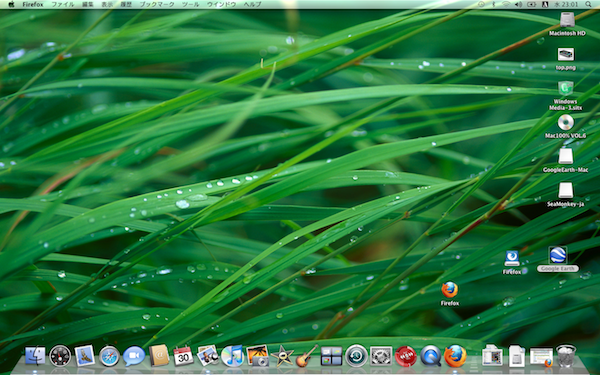Show battery status menu
The height and width of the screenshot is (375, 600).
pyautogui.click(x=532, y=4)
